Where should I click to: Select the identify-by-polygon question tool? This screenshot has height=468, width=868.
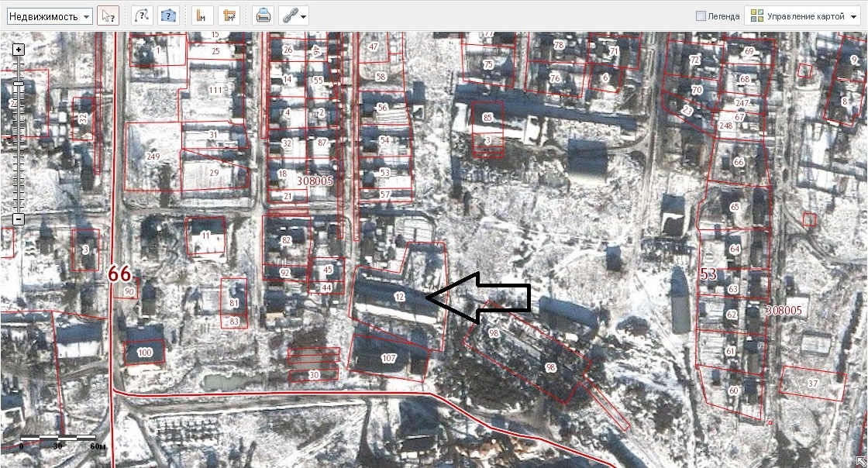(167, 16)
